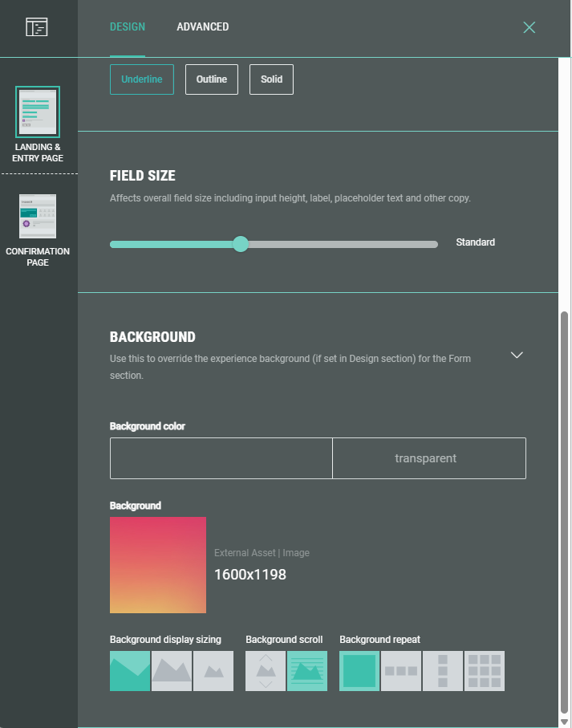This screenshot has height=728, width=572.
Task: Select the contain background sizing icon
Action: tap(172, 671)
